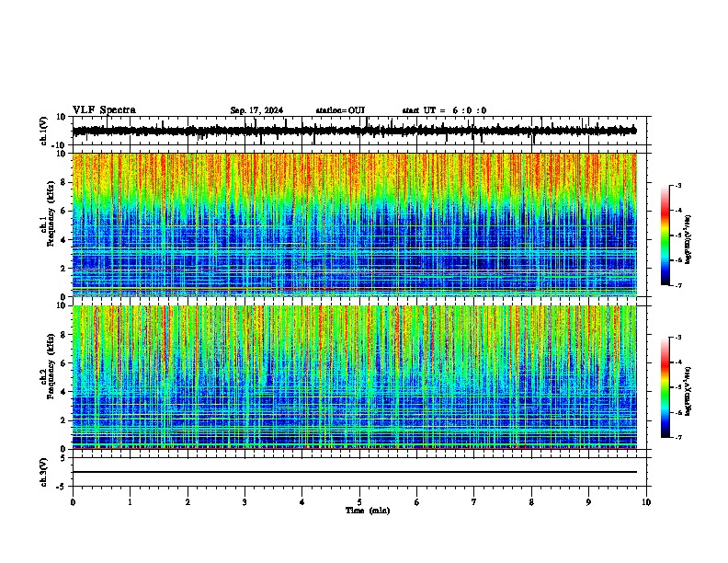Click the ch.2 colorbar log(PSD) label

[688, 391]
